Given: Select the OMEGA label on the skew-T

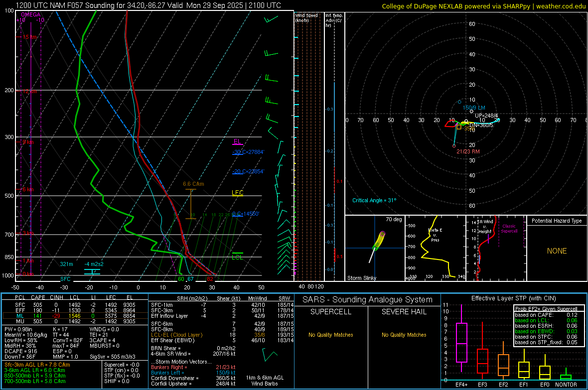Looking at the screenshot, I should 31,14.
